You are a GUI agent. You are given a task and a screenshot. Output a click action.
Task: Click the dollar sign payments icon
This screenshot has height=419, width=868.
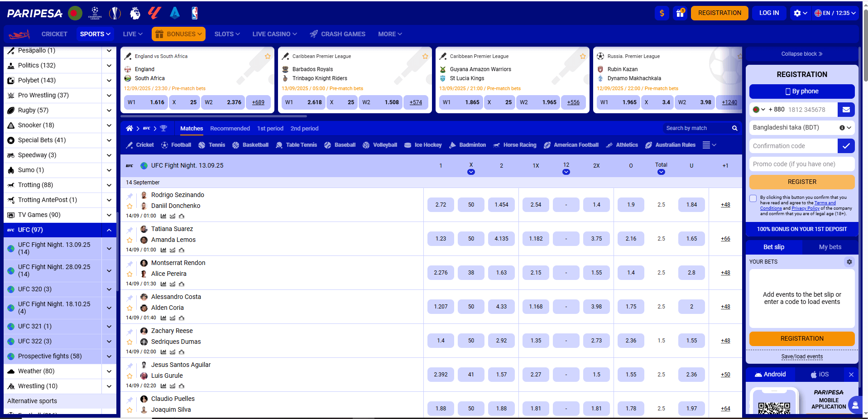(662, 13)
